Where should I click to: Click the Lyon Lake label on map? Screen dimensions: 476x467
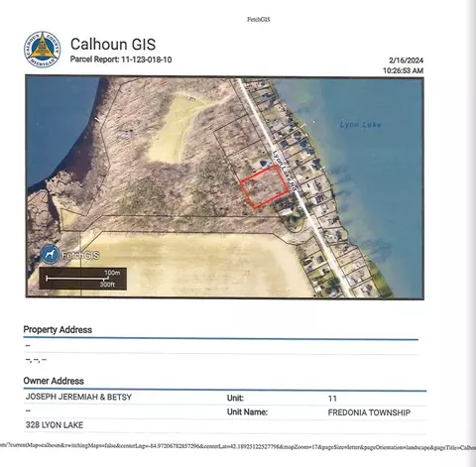[x=360, y=125]
